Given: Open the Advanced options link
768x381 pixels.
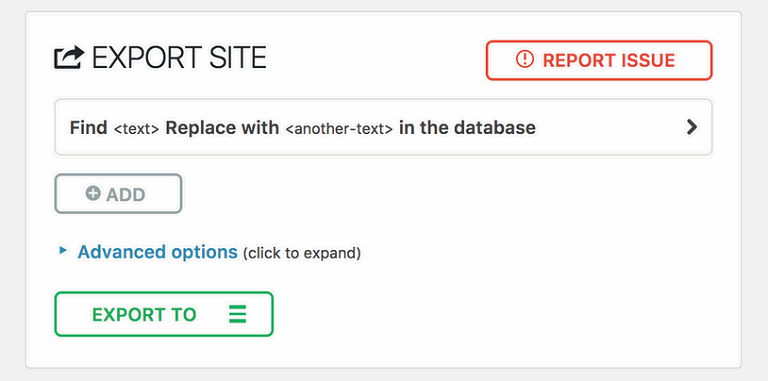Looking at the screenshot, I should click(x=157, y=252).
